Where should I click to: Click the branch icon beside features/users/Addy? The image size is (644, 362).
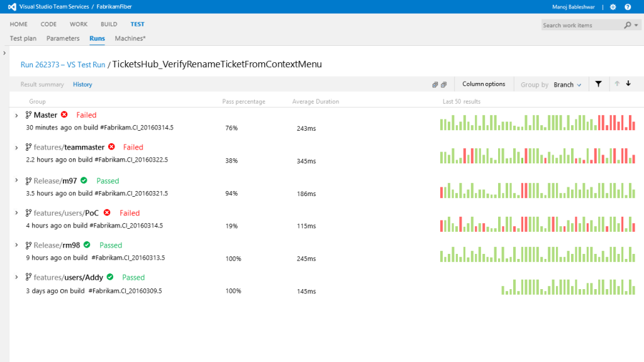pyautogui.click(x=28, y=277)
